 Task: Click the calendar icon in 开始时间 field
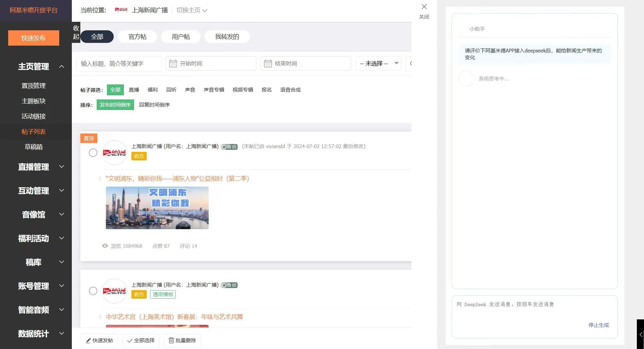tap(173, 64)
